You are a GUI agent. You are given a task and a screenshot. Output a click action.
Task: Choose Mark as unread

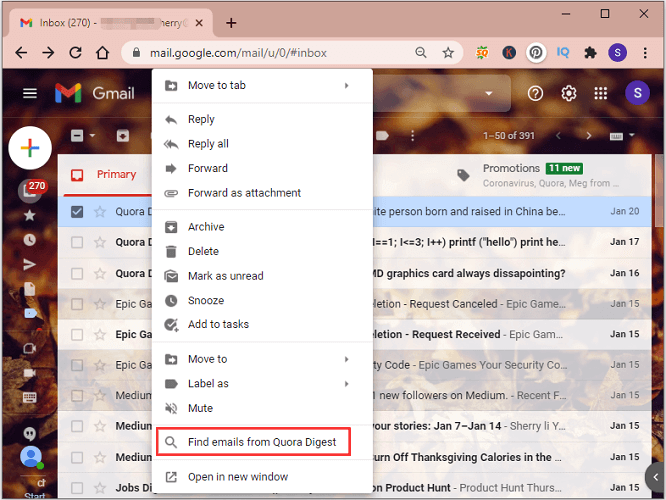coord(262,276)
